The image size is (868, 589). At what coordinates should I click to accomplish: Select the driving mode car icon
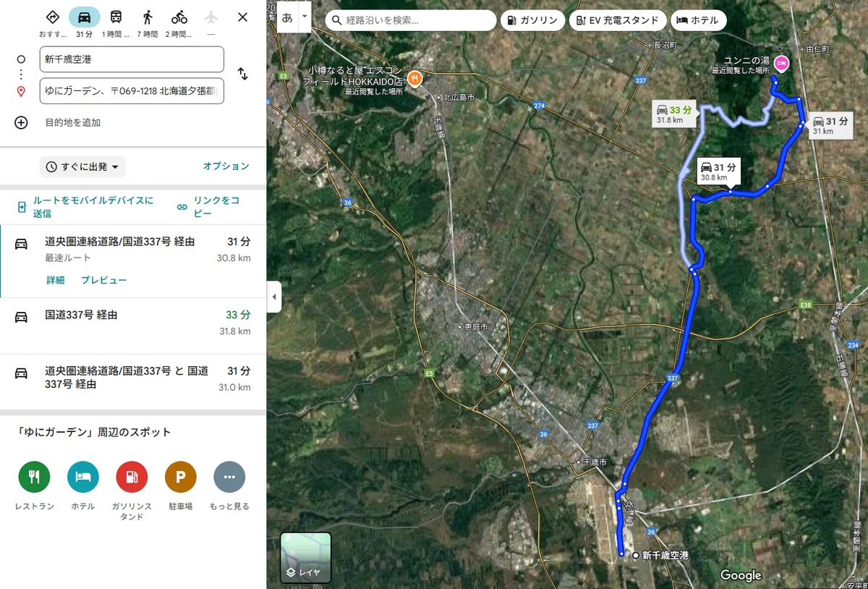click(x=85, y=17)
